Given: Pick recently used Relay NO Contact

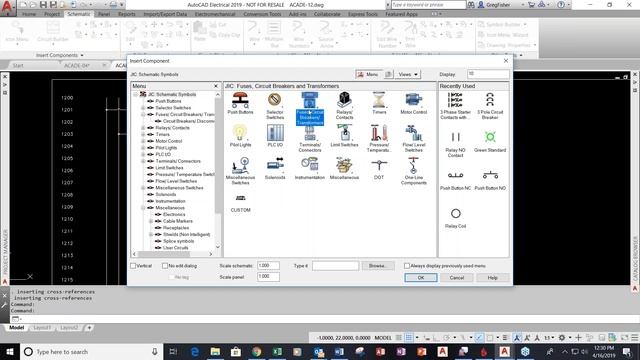Looking at the screenshot, I should pyautogui.click(x=455, y=137).
